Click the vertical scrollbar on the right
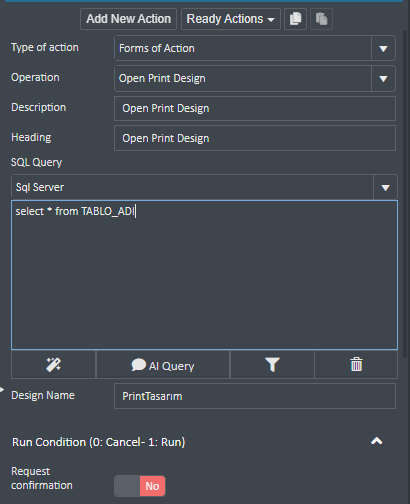410x504 pixels. point(405,193)
